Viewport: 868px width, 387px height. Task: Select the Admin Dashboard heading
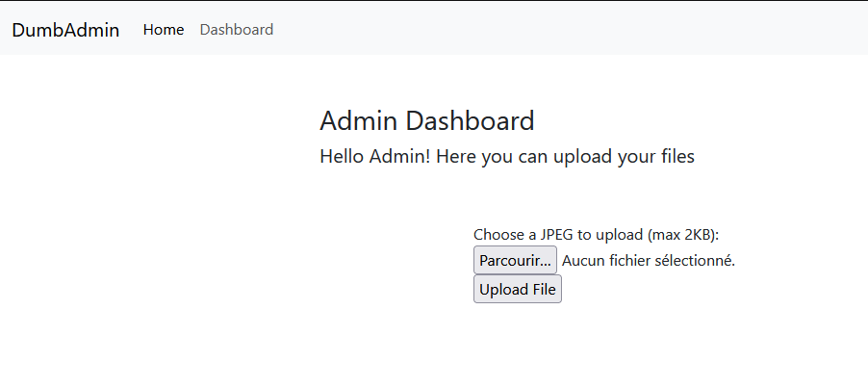point(427,120)
